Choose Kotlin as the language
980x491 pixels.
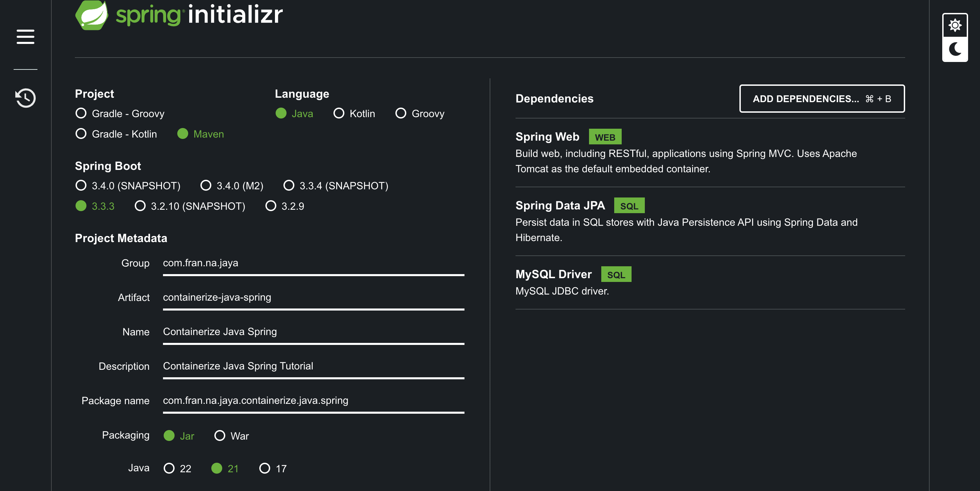(x=354, y=113)
